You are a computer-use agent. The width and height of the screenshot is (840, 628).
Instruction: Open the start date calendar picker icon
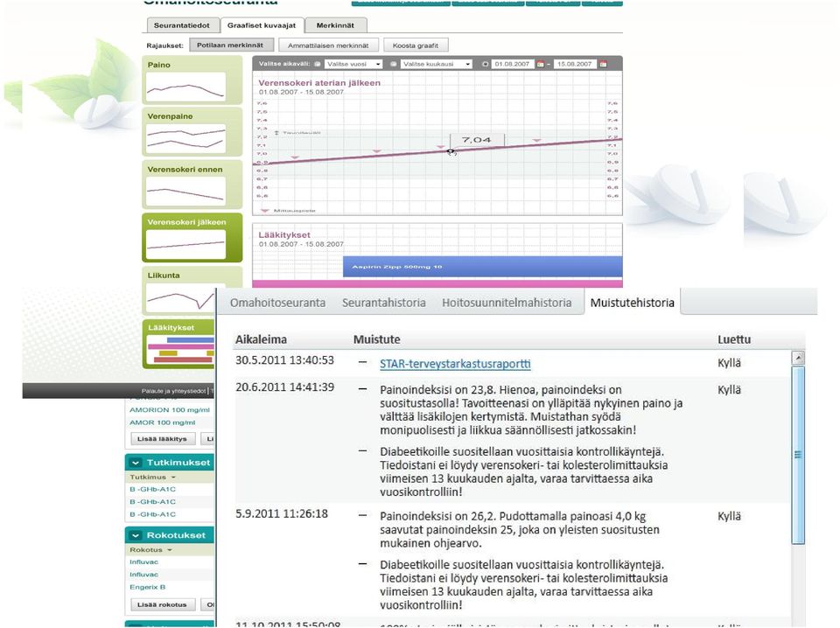pyautogui.click(x=541, y=64)
